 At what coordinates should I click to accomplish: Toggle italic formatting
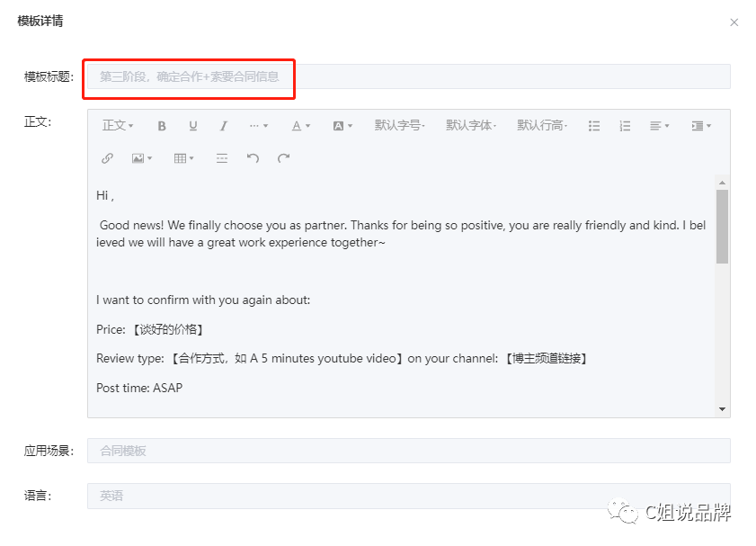223,126
